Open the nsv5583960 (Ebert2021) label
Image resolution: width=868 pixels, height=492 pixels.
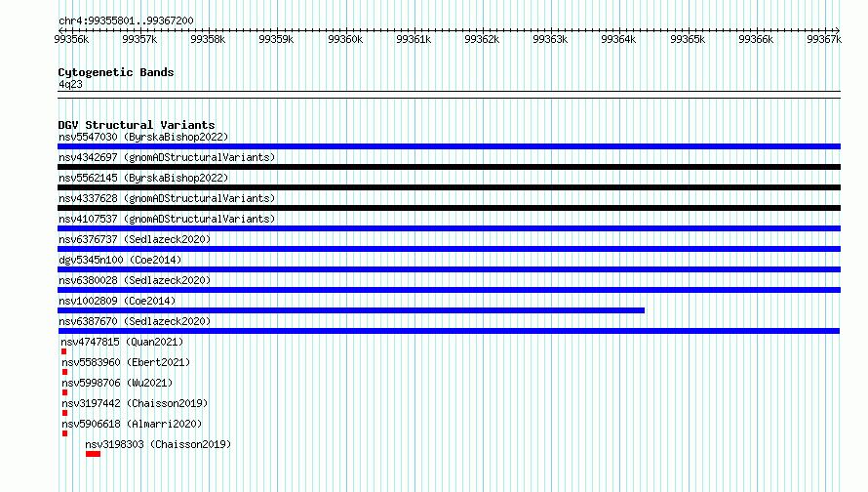(126, 362)
